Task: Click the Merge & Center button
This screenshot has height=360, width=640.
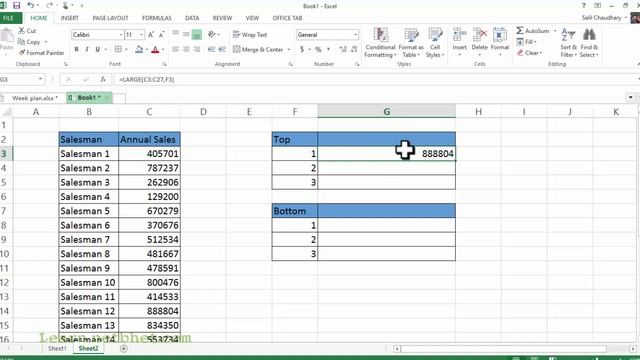Action: tap(258, 49)
